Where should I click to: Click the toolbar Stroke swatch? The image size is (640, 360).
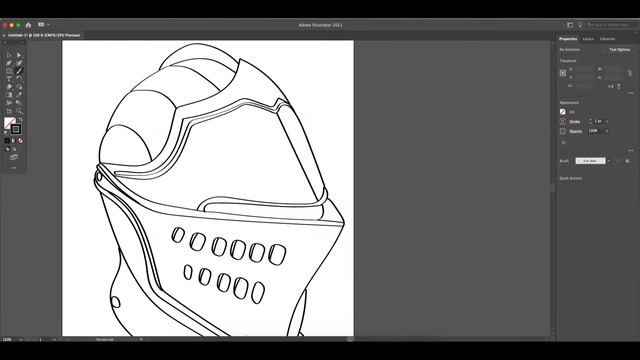(x=16, y=129)
